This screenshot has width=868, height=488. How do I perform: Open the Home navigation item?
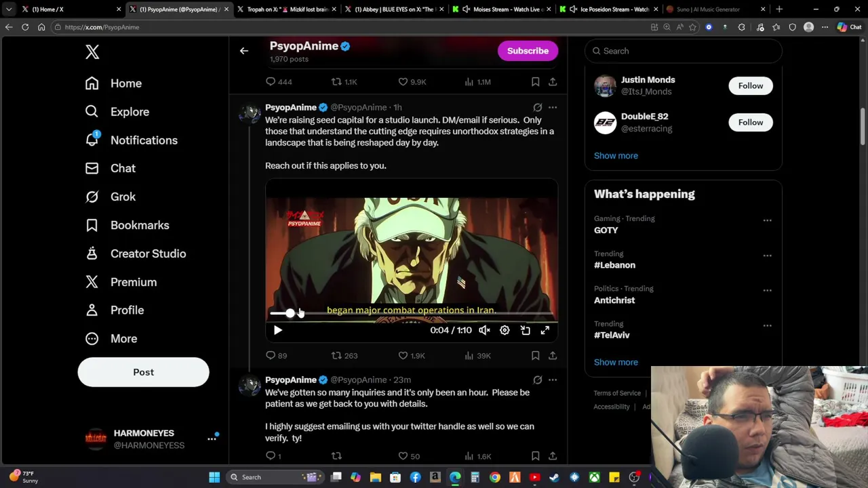(x=113, y=83)
